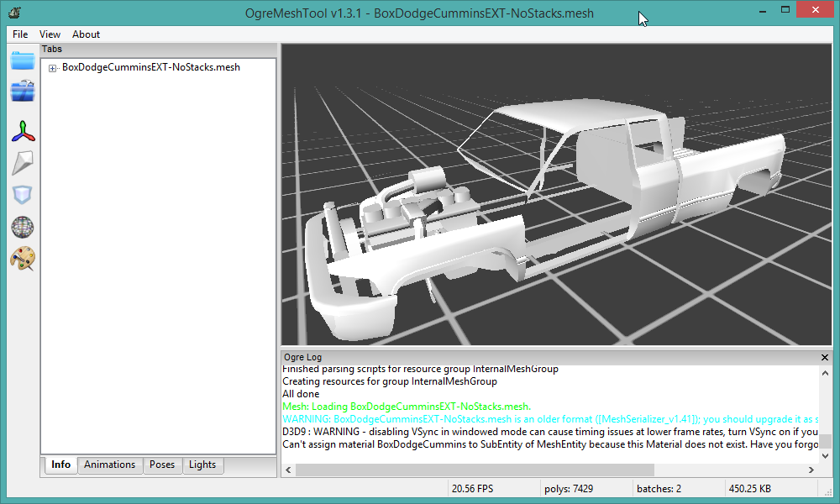This screenshot has height=504, width=840.
Task: Expand the BoxDodgeCumminsEXT-NoStacks.mesh tree node
Action: (x=52, y=68)
